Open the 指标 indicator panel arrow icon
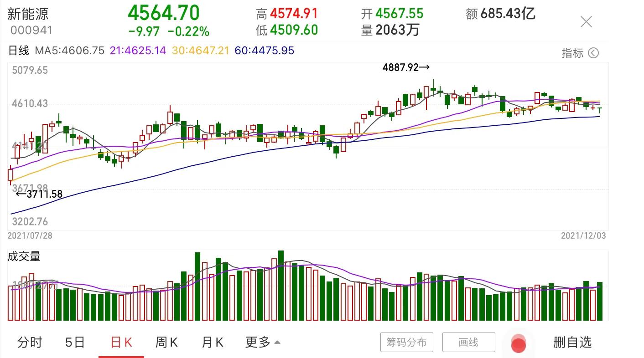The image size is (644, 358). [x=593, y=53]
